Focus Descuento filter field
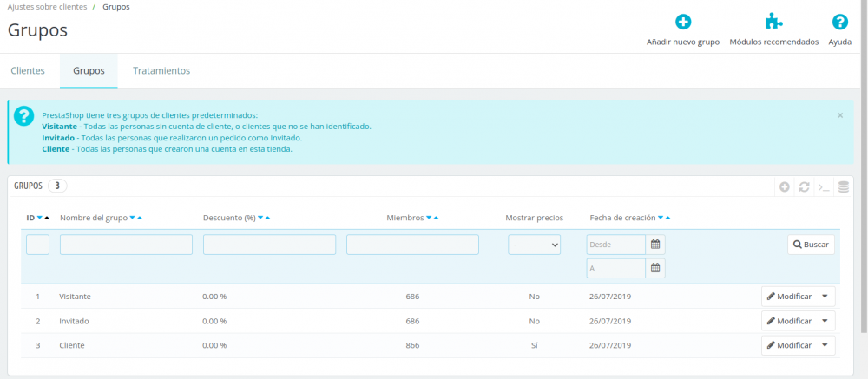Viewport: 868px width, 379px height. pos(270,245)
